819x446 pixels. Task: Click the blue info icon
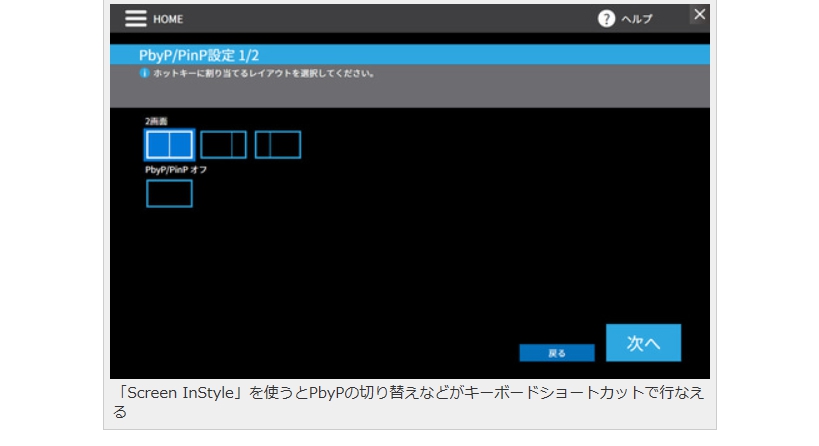(x=143, y=73)
